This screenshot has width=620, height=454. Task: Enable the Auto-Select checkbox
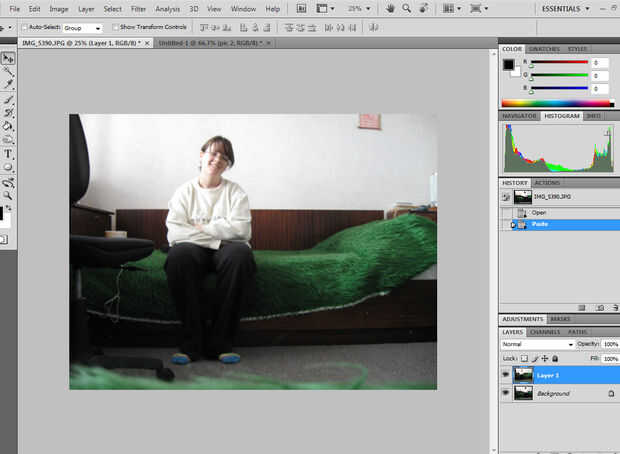[24, 27]
